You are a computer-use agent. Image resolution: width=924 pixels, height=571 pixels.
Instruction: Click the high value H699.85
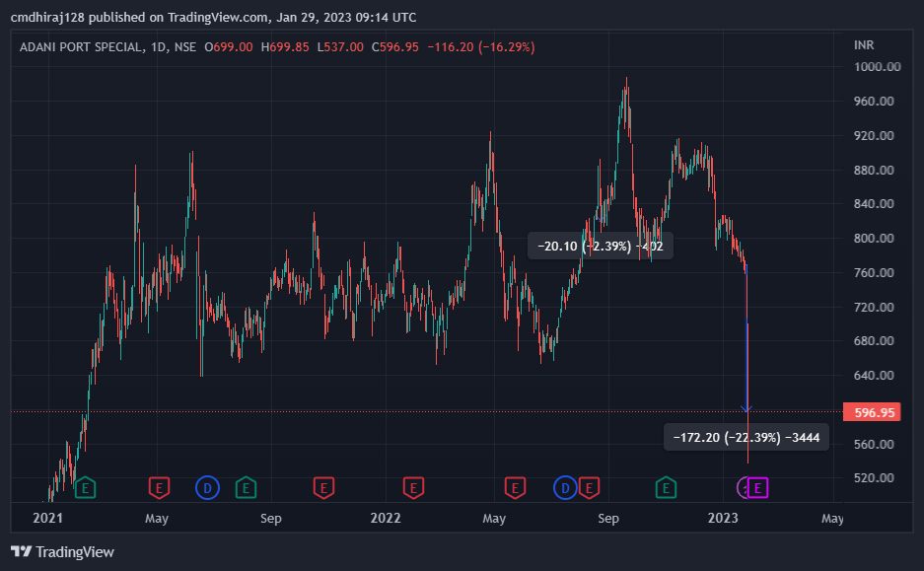pyautogui.click(x=285, y=47)
